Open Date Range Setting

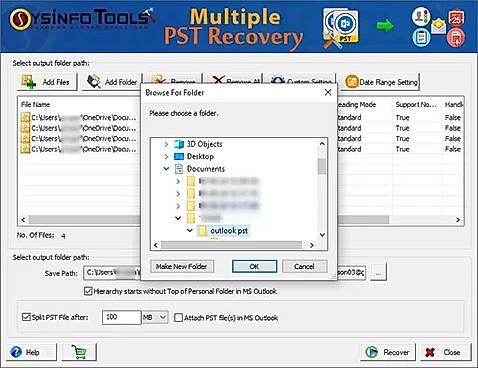coord(381,82)
